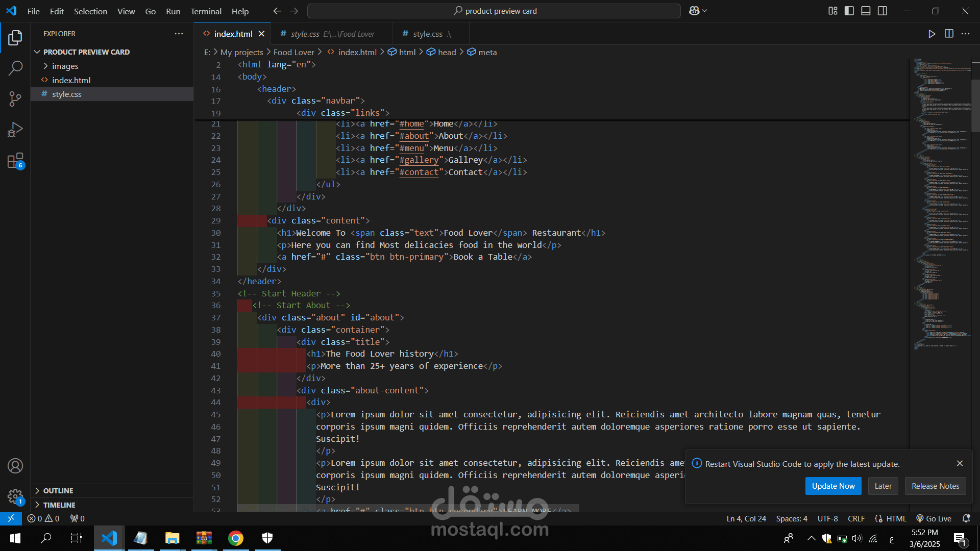The height and width of the screenshot is (551, 980).
Task: Click the Update Now button
Action: tap(833, 486)
